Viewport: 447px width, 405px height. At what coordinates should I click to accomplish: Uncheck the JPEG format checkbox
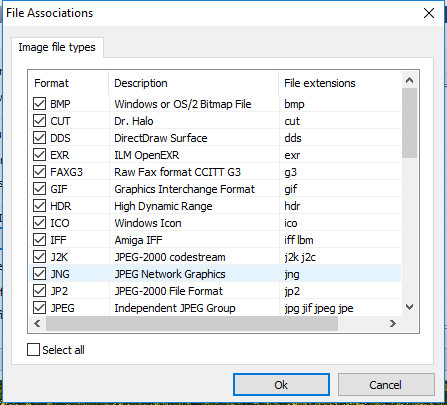[x=39, y=308]
